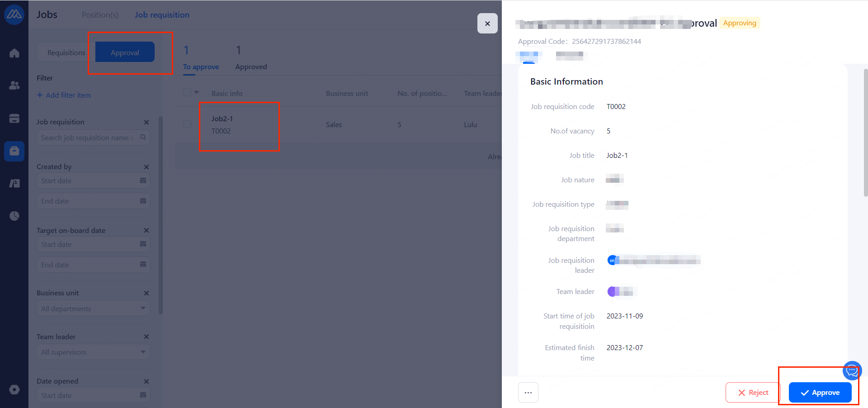
Task: Expand the select-all dropdown arrow in header
Action: pos(197,92)
